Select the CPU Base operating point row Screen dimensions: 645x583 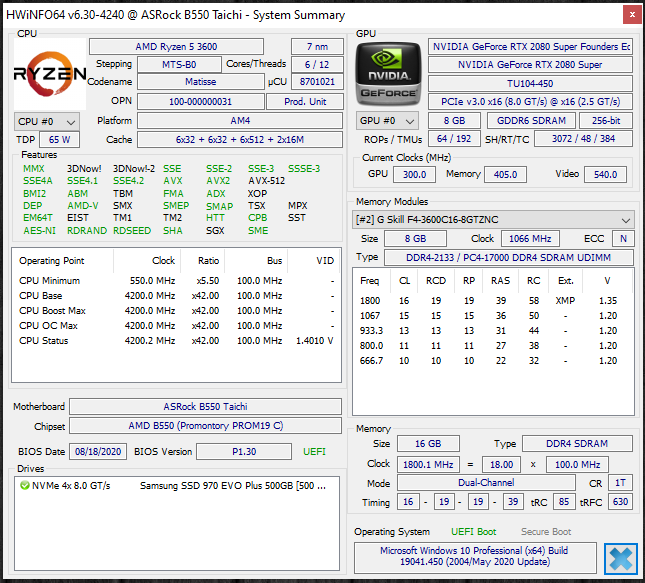pyautogui.click(x=176, y=295)
